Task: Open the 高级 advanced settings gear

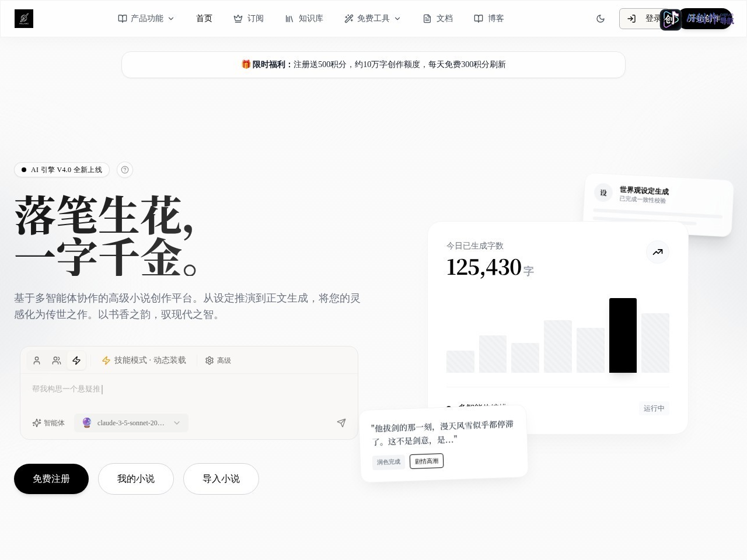Action: 218,360
